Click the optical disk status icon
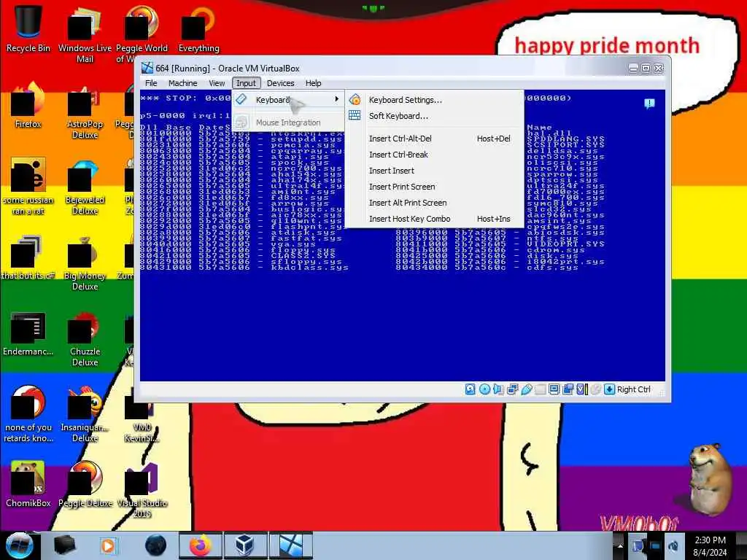This screenshot has height=560, width=747. tap(484, 389)
